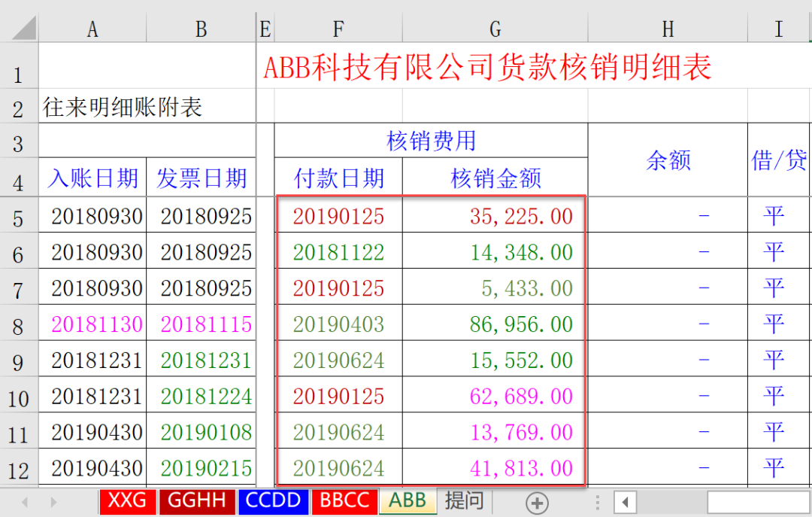Select row 5 header
The height and width of the screenshot is (517, 812).
(19, 214)
